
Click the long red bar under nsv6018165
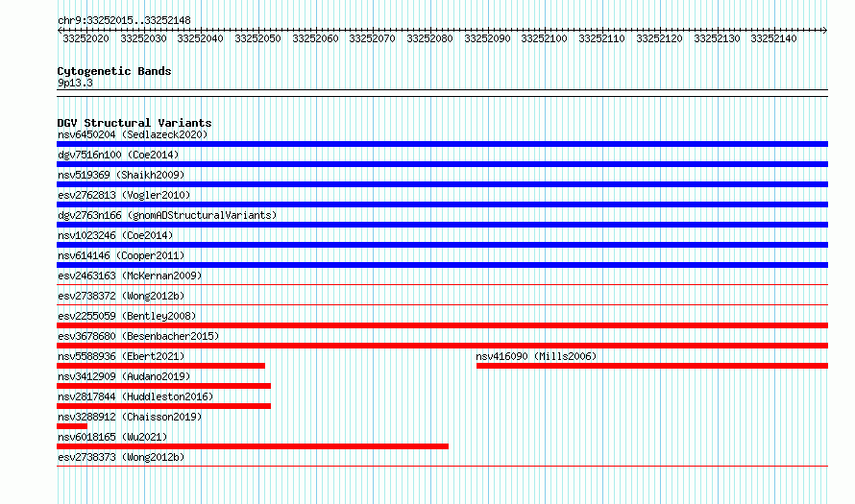coord(253,446)
